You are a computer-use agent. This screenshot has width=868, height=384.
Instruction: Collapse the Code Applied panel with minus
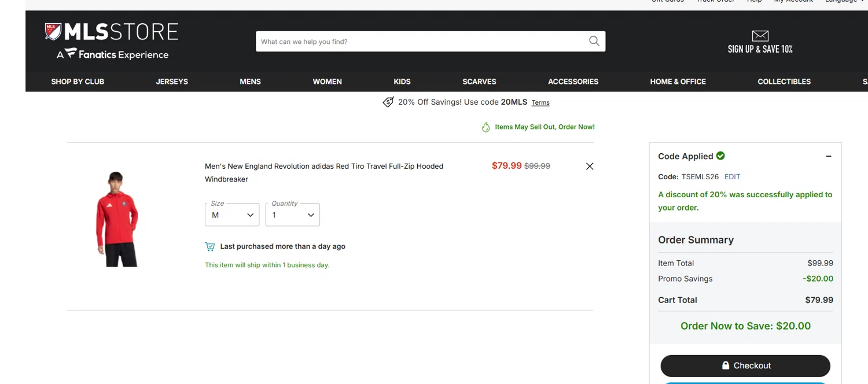[x=829, y=156]
